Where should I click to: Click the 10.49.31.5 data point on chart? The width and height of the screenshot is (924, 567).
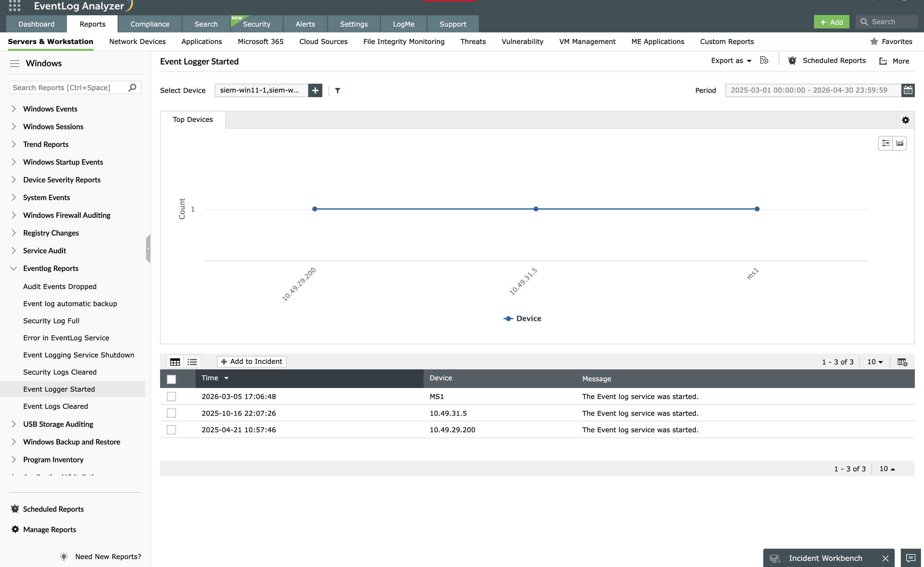(536, 209)
